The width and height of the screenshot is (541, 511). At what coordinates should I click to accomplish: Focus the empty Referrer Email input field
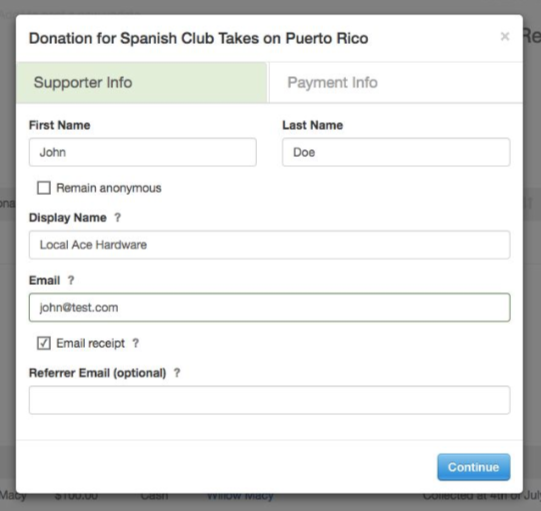[x=269, y=400]
